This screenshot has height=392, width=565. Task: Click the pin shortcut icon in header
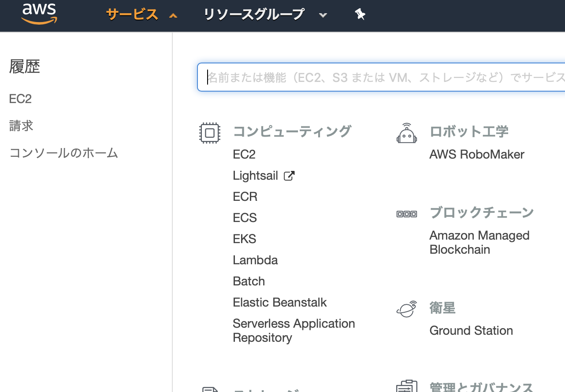pos(360,15)
